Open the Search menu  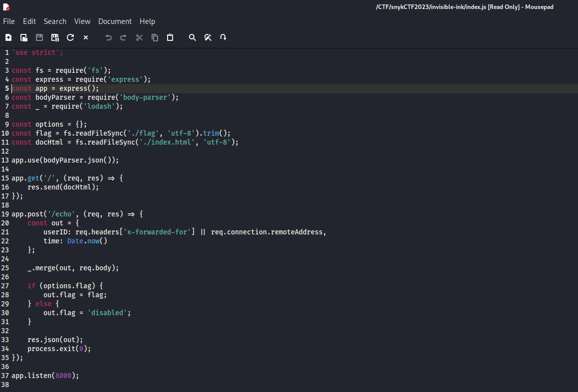point(55,21)
